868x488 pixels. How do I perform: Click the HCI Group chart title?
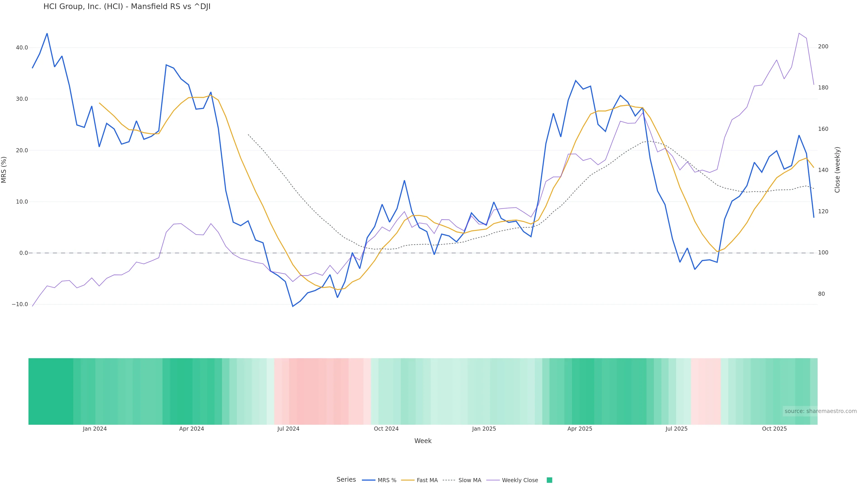tap(127, 7)
